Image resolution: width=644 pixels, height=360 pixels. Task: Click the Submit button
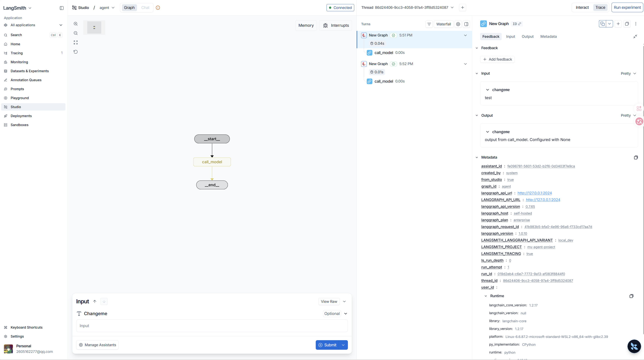point(327,345)
